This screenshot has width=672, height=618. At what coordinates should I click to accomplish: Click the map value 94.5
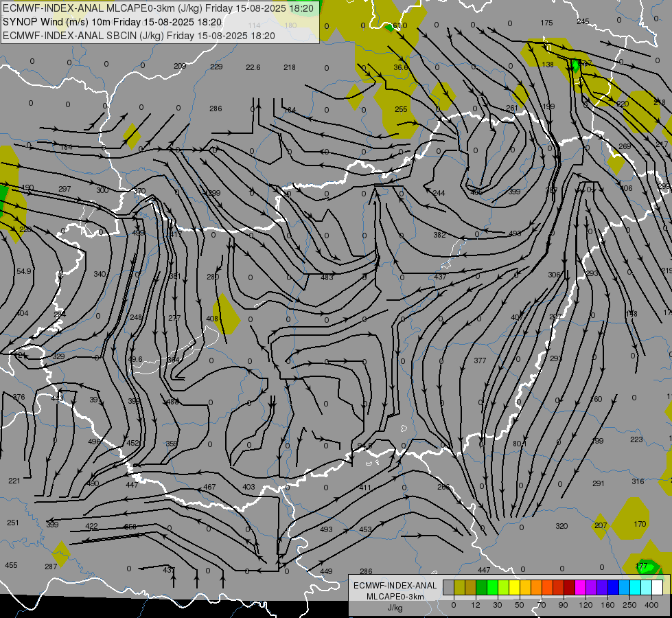coord(364,446)
